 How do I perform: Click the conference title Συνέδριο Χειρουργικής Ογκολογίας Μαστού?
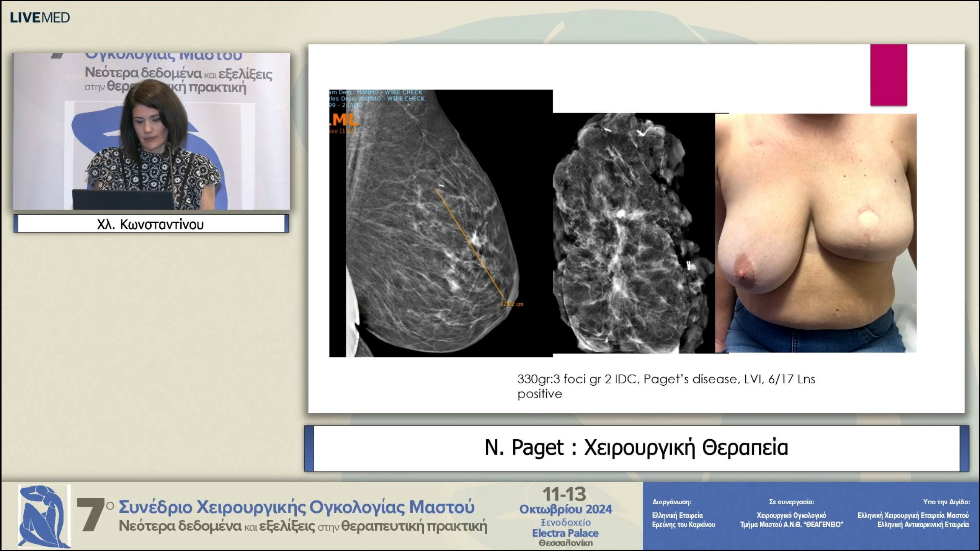pos(297,507)
